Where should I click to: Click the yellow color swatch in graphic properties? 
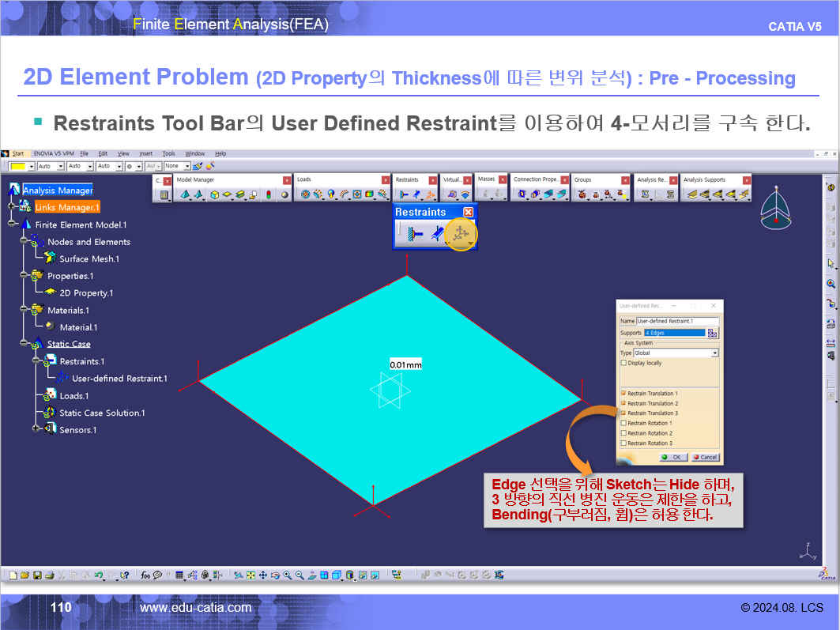click(x=17, y=167)
